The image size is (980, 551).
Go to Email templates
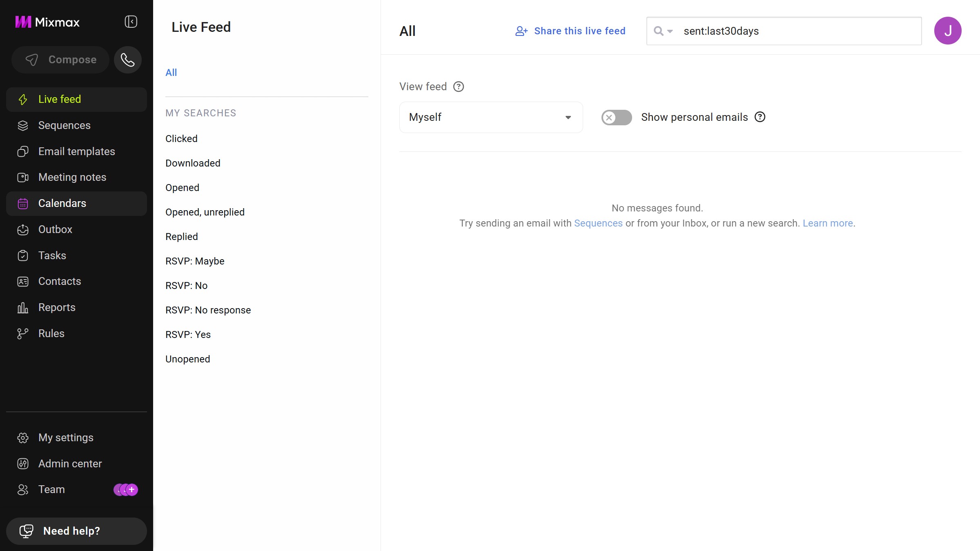coord(76,151)
